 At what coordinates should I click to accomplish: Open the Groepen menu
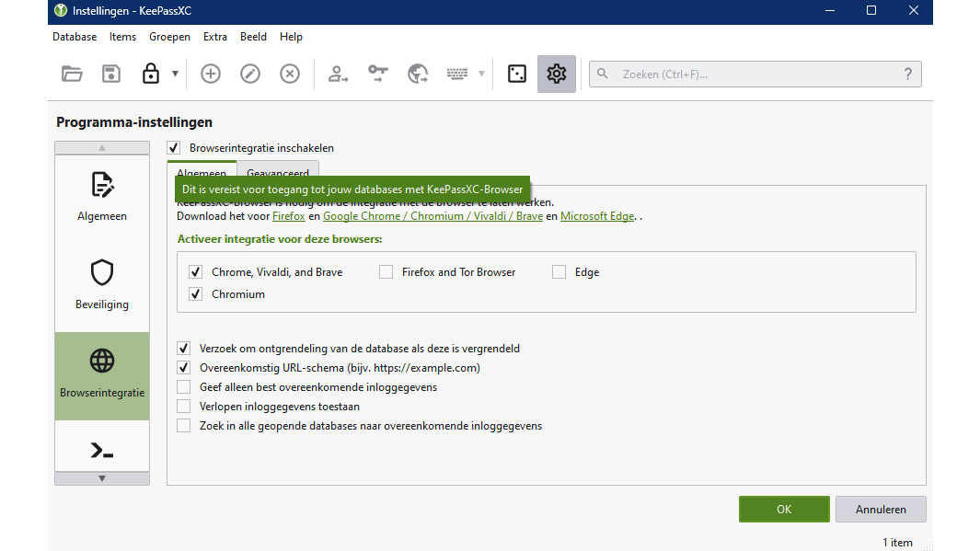pos(169,37)
